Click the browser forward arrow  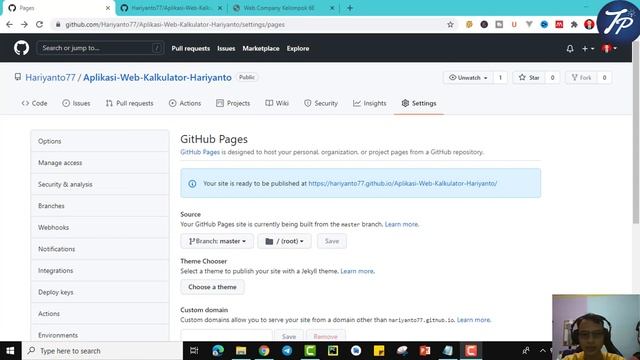[x=24, y=24]
